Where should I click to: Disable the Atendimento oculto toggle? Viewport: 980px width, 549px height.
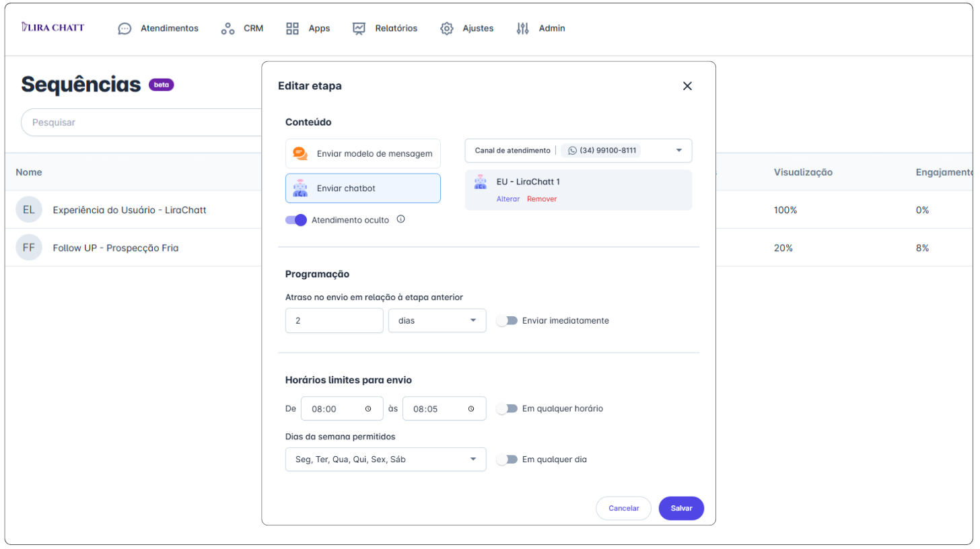click(x=296, y=220)
